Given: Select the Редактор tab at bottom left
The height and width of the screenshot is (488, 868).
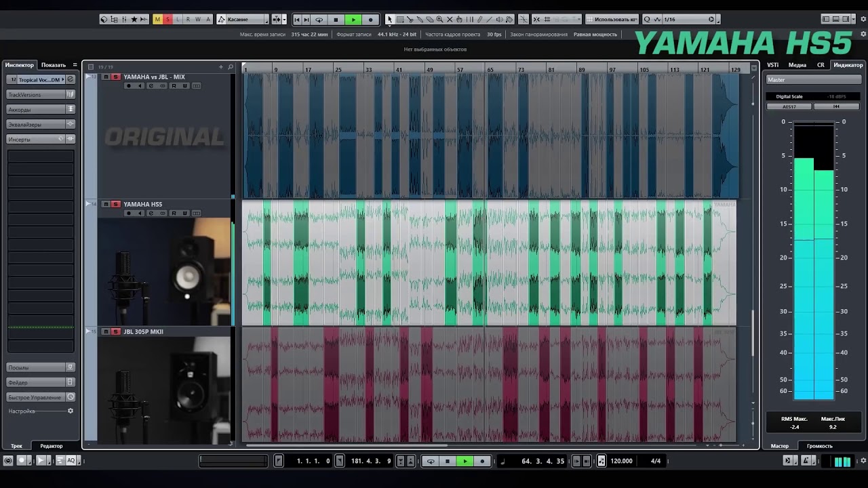Looking at the screenshot, I should pyautogui.click(x=52, y=446).
